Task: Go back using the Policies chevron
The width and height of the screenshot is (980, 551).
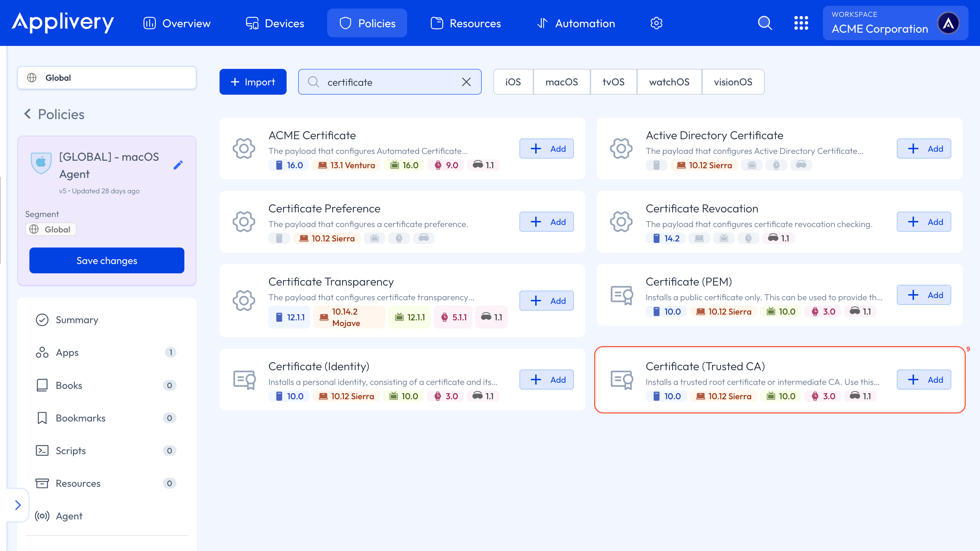Action: point(28,114)
